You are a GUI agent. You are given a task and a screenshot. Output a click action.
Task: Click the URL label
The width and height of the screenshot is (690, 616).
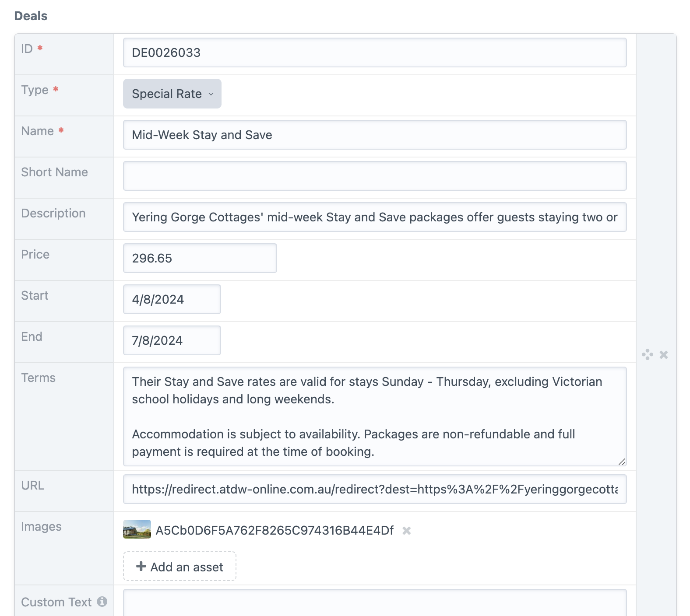[x=33, y=485]
